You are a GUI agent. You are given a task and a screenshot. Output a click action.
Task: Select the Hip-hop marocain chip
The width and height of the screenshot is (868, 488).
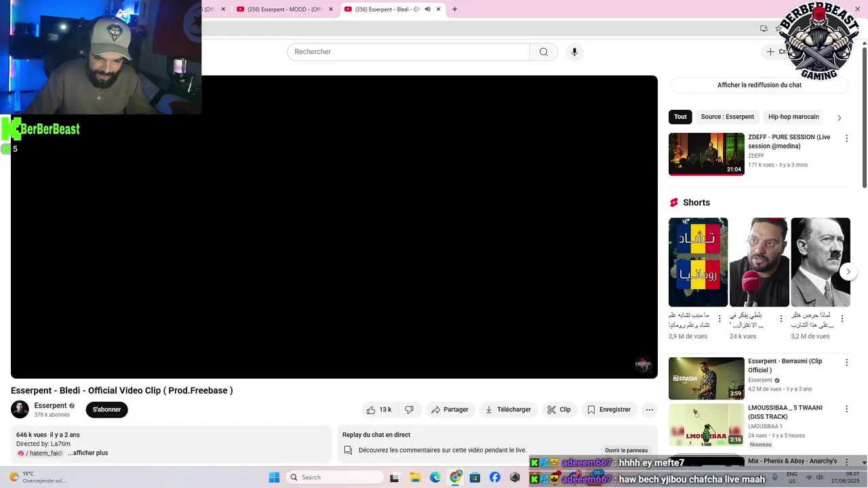point(793,117)
